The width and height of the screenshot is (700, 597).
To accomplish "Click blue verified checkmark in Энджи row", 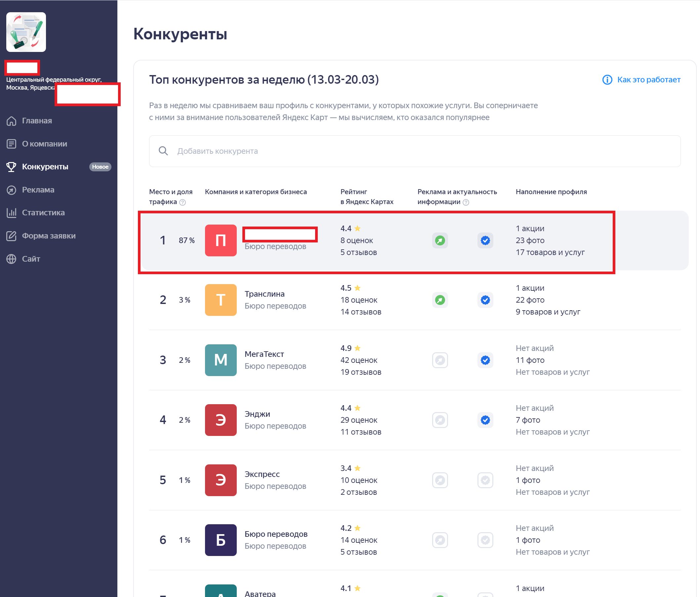I will click(x=485, y=420).
